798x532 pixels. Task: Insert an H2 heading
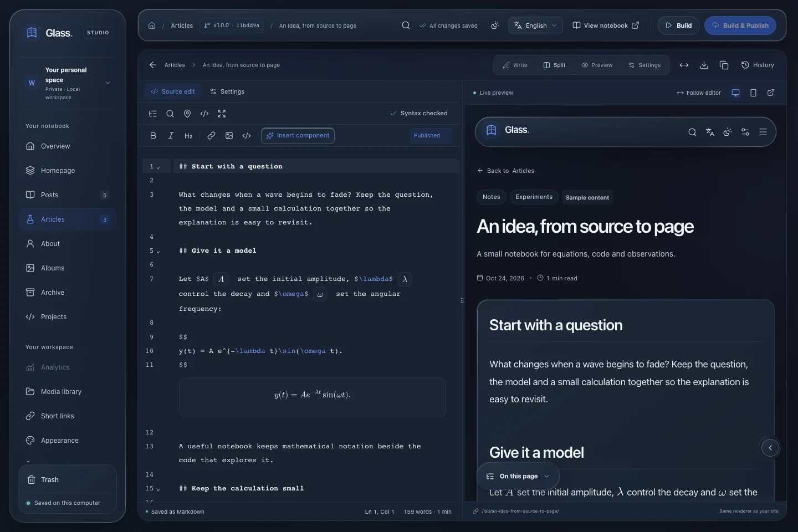pyautogui.click(x=188, y=136)
